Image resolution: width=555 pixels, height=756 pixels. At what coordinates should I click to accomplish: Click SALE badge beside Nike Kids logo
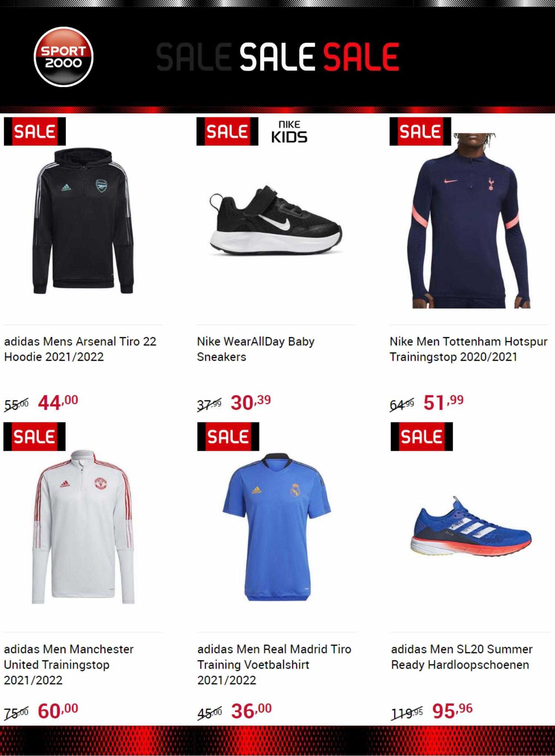(x=227, y=132)
